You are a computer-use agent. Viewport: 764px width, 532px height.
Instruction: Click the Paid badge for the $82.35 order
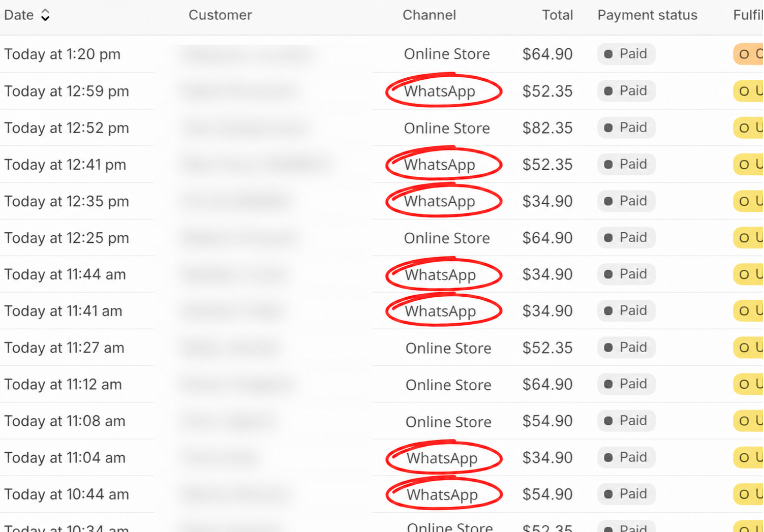click(626, 128)
